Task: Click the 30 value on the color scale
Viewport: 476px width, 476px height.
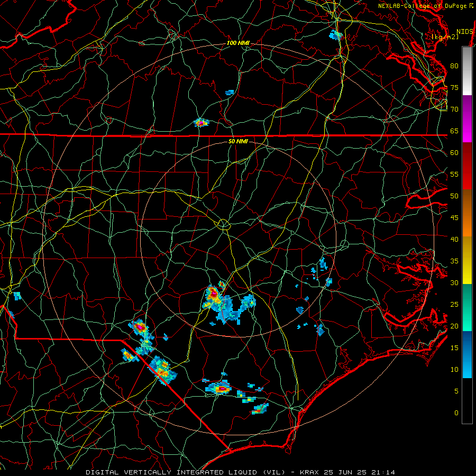Action: pos(454,282)
